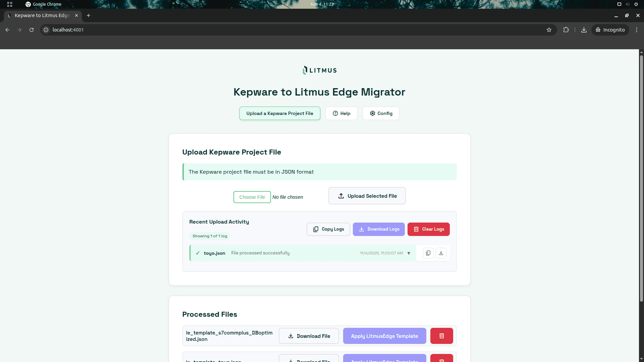Click the Help question mark icon

[335, 113]
